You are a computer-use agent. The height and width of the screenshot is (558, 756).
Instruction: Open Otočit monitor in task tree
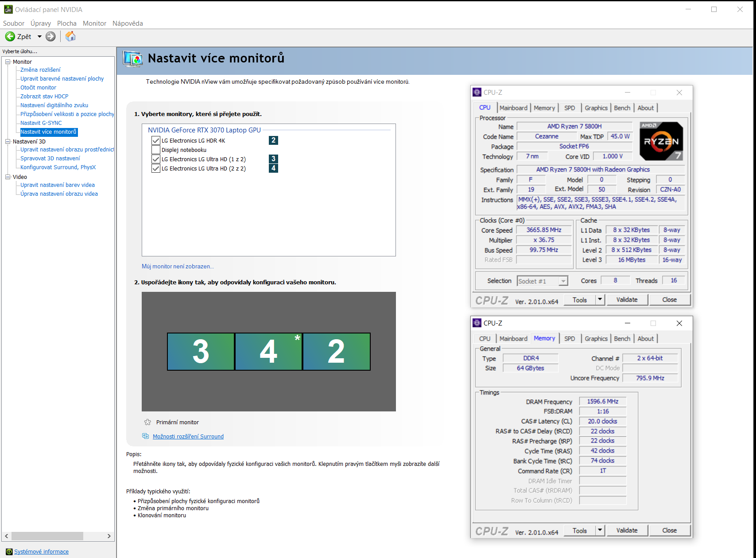pos(38,88)
